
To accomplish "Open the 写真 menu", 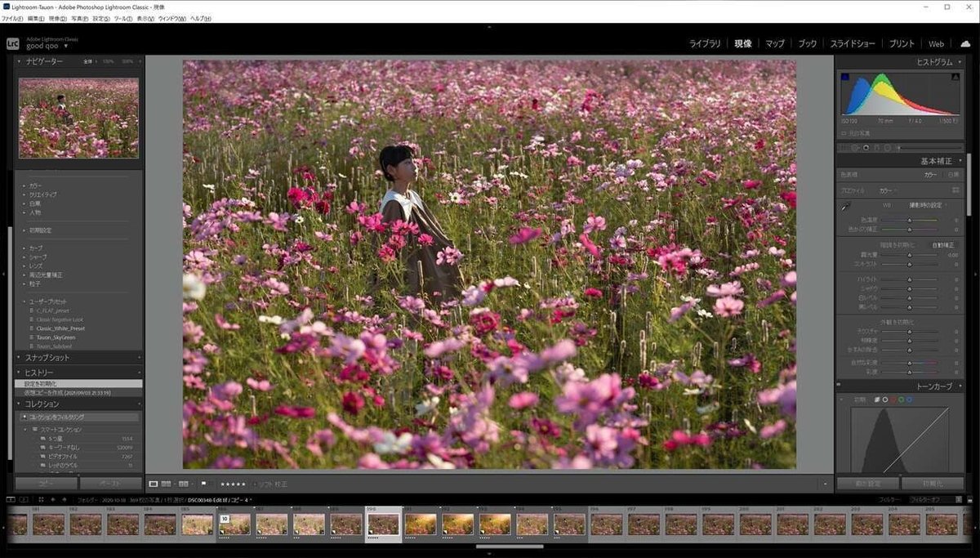I will point(80,18).
